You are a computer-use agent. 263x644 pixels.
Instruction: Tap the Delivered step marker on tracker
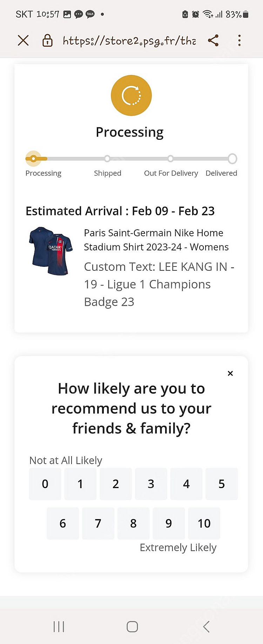[232, 159]
